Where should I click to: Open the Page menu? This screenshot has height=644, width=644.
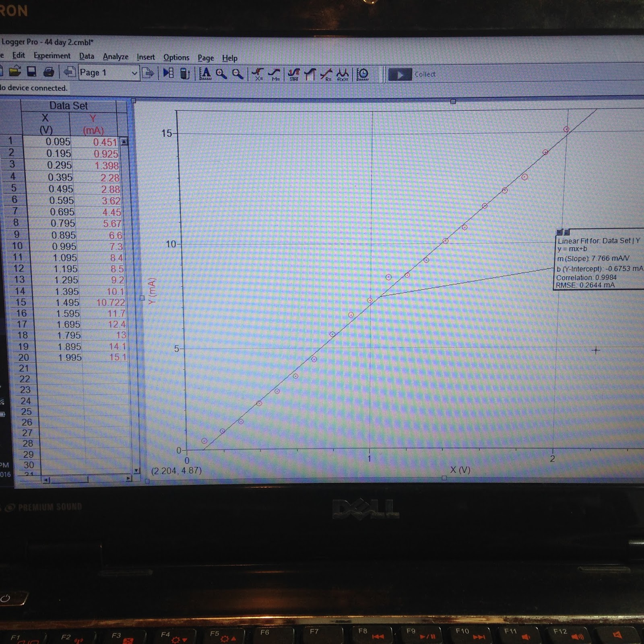tap(206, 58)
